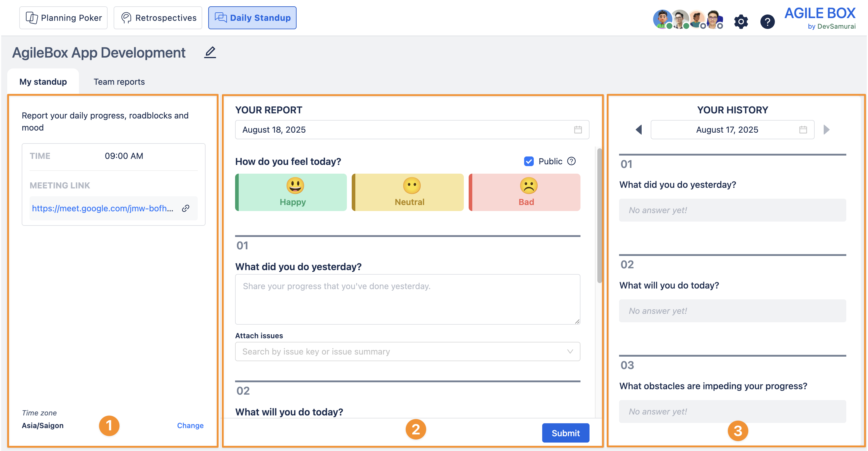Screen dimensions: 868x451
Task: Click the first team member avatar
Action: click(662, 19)
